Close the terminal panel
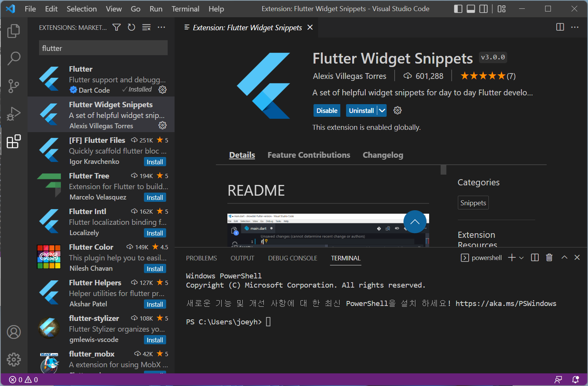This screenshot has height=386, width=588. click(x=577, y=258)
